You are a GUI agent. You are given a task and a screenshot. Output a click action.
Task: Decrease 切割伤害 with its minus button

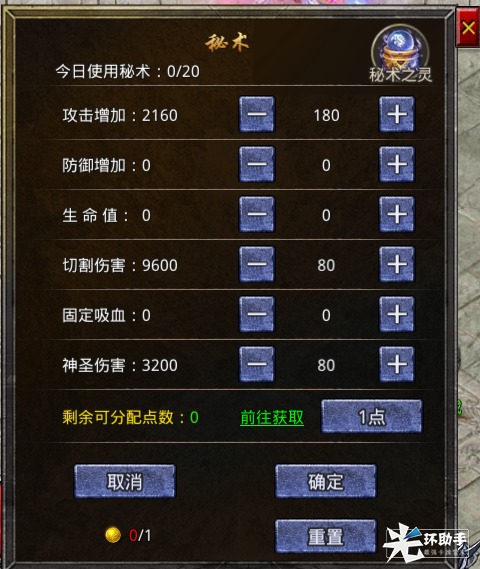click(x=257, y=264)
